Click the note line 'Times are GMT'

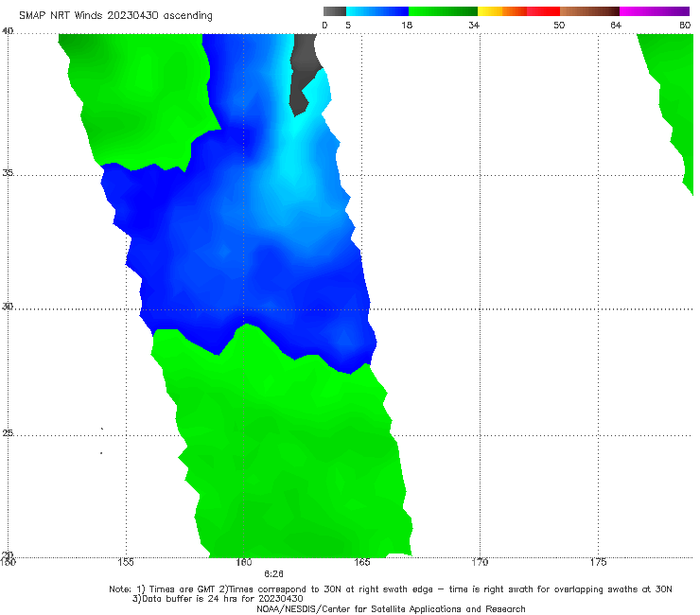click(x=183, y=589)
